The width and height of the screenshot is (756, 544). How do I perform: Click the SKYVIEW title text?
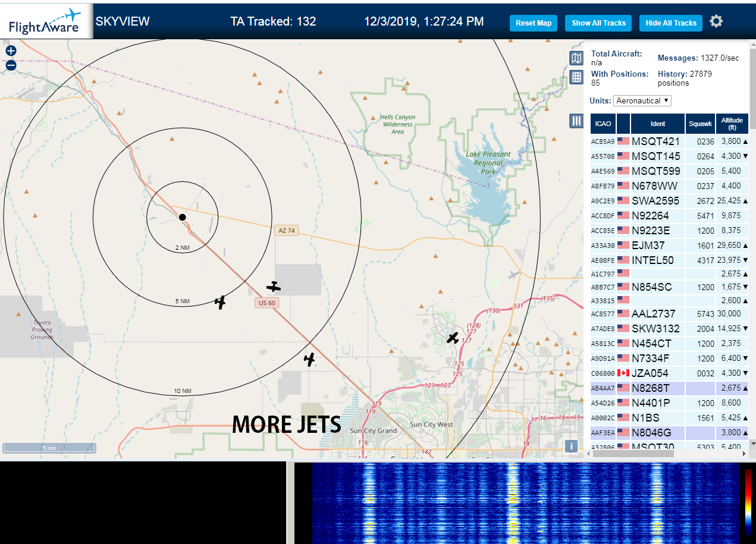pyautogui.click(x=123, y=21)
